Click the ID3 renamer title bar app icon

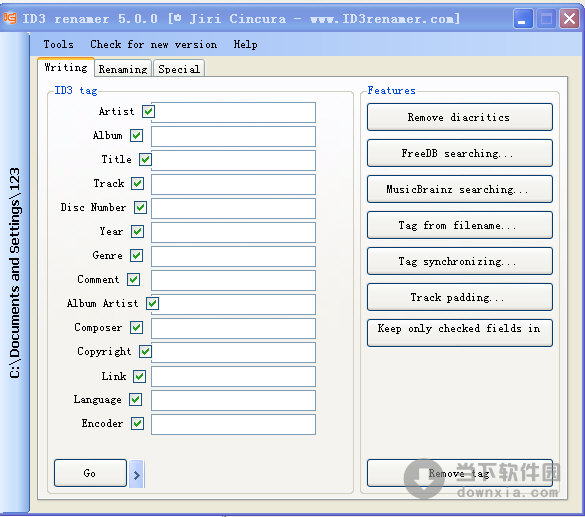pyautogui.click(x=10, y=18)
